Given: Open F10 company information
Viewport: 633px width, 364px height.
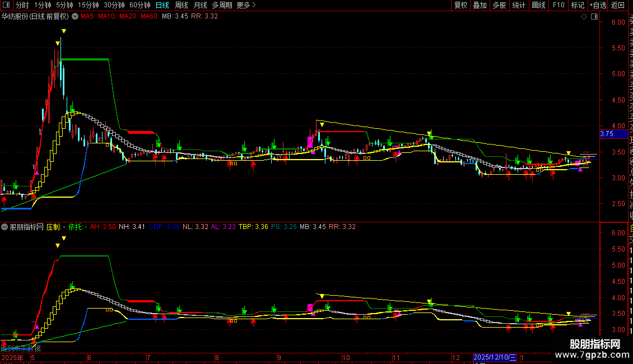Looking at the screenshot, I should (x=558, y=5).
